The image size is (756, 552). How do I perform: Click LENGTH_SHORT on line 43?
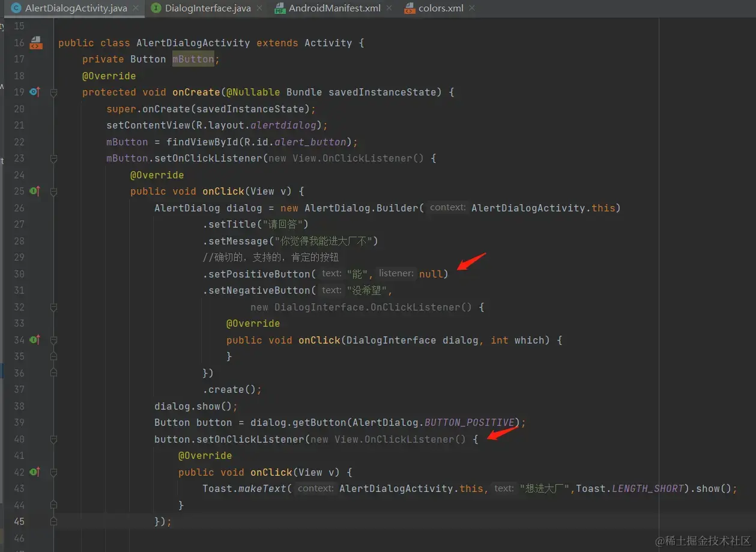point(647,488)
